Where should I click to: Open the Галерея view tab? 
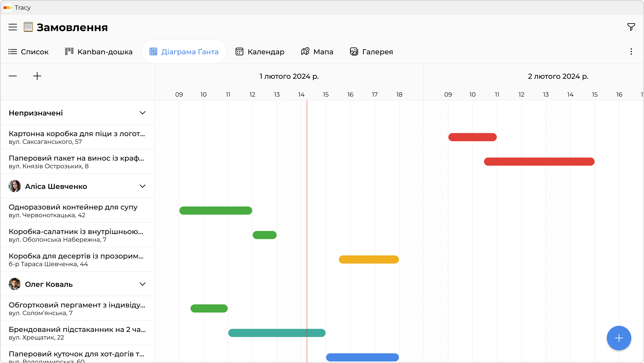(x=371, y=52)
